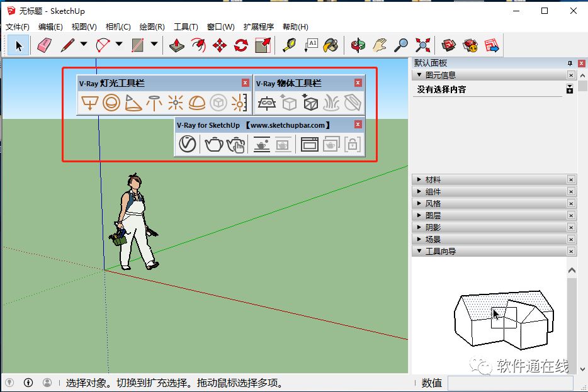Click V-Ray viewport render icon
Viewport: 588px width, 392px height.
pyautogui.click(x=262, y=145)
